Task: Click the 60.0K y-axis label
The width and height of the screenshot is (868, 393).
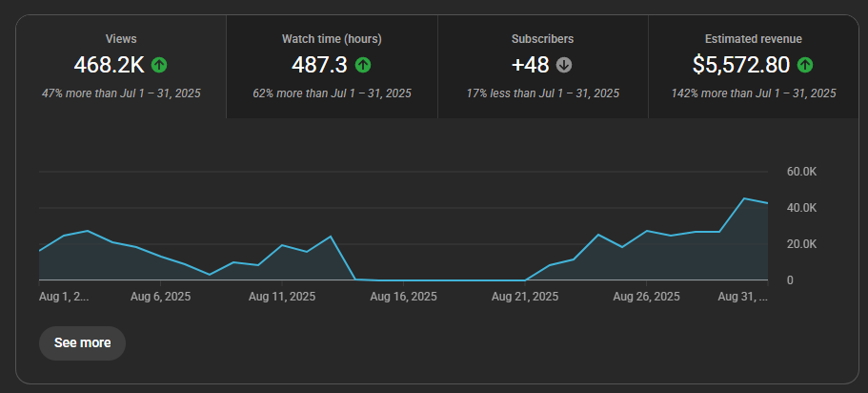Action: (x=801, y=172)
